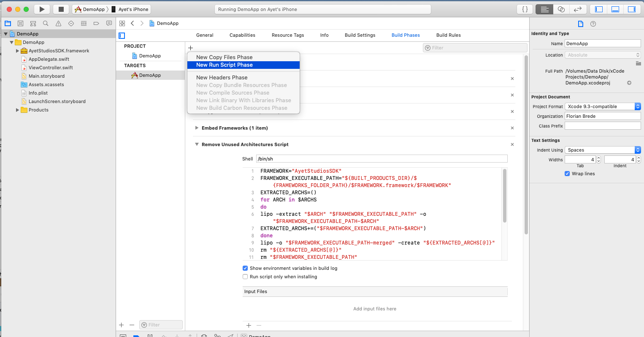Viewport: 644px width, 337px height.
Task: Choose New Copy Files Phase
Action: 244,57
